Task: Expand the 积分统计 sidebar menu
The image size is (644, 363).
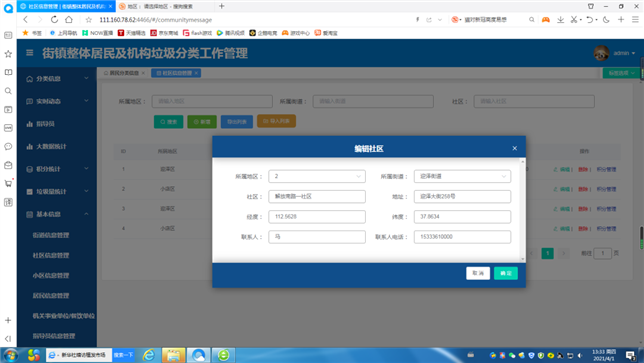Action: [57, 169]
